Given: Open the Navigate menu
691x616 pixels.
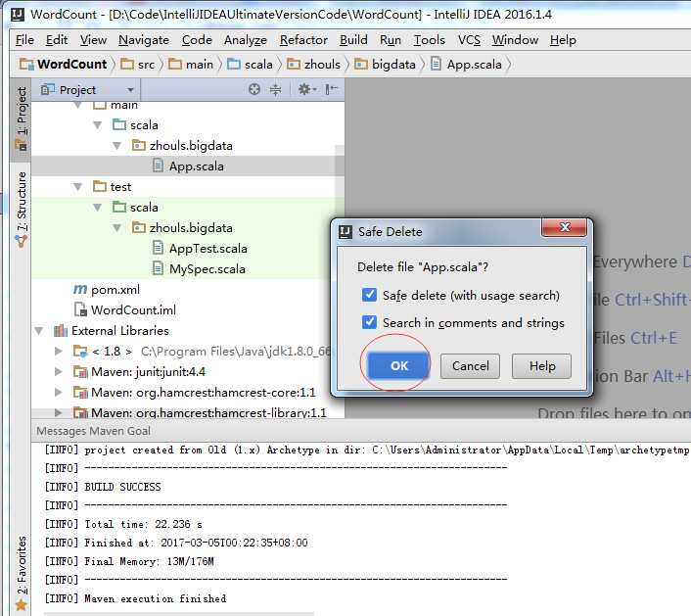Looking at the screenshot, I should coord(144,40).
